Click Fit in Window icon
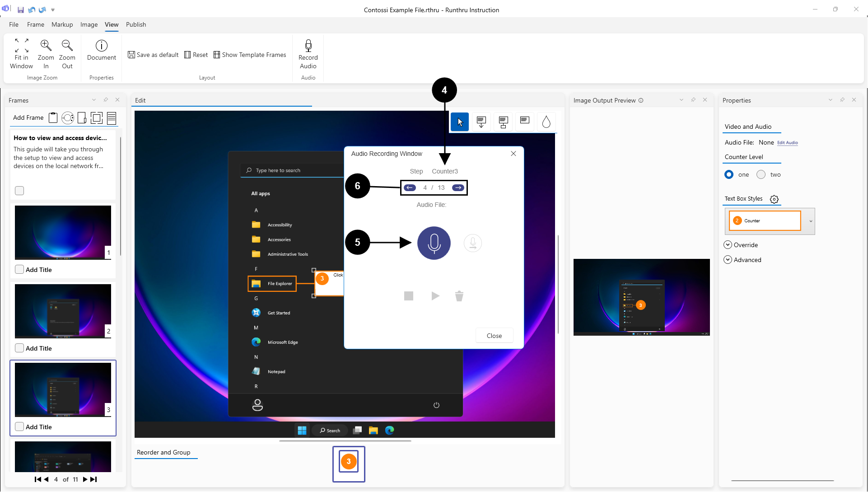The image size is (868, 492). click(x=21, y=45)
